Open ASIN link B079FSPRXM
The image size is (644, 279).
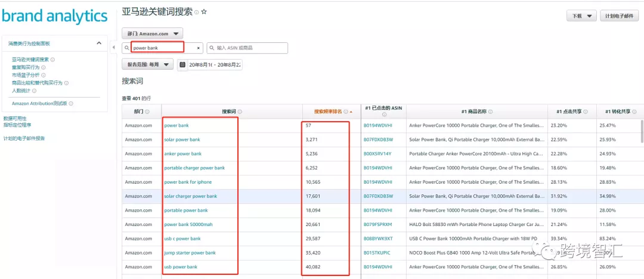tap(378, 224)
